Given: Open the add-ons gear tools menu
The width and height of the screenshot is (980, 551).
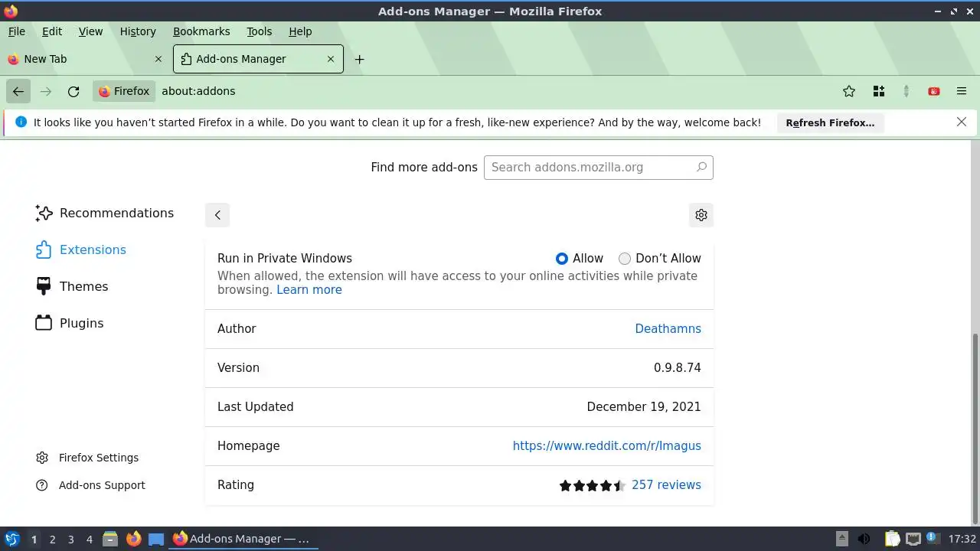Looking at the screenshot, I should pos(701,215).
